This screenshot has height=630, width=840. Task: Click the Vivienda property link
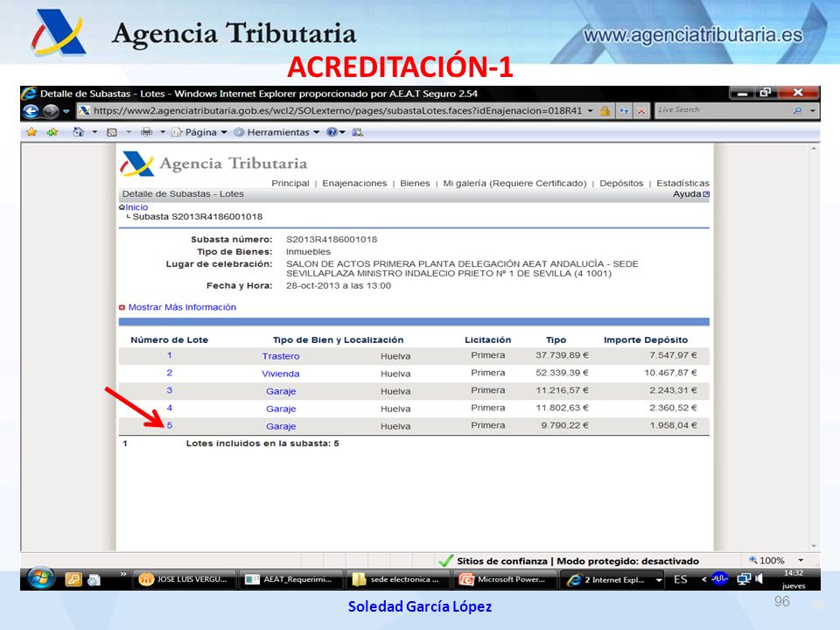coord(281,374)
